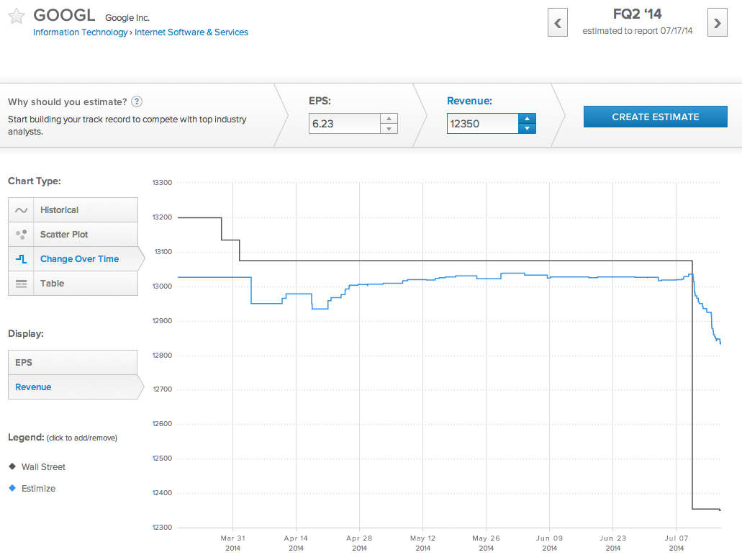Display EPS data in the chart
The image size is (742, 560).
[x=73, y=363]
